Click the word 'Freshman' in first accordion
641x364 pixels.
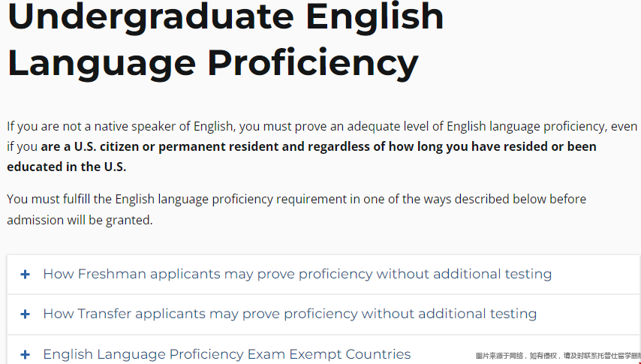[112, 274]
